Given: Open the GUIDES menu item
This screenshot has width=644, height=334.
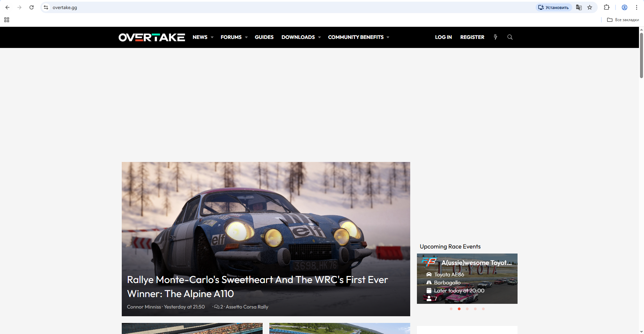Looking at the screenshot, I should (264, 37).
